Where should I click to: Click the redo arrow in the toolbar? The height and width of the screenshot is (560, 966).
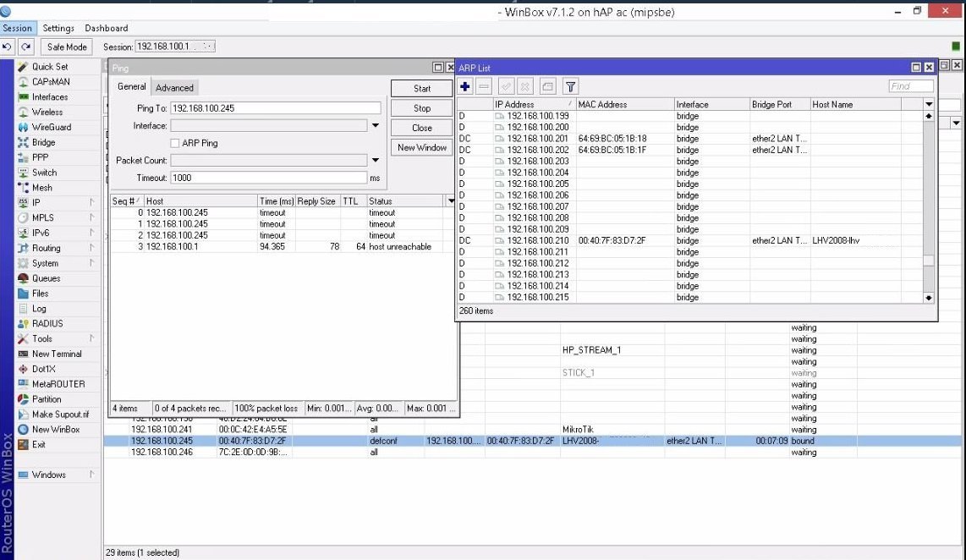point(25,47)
